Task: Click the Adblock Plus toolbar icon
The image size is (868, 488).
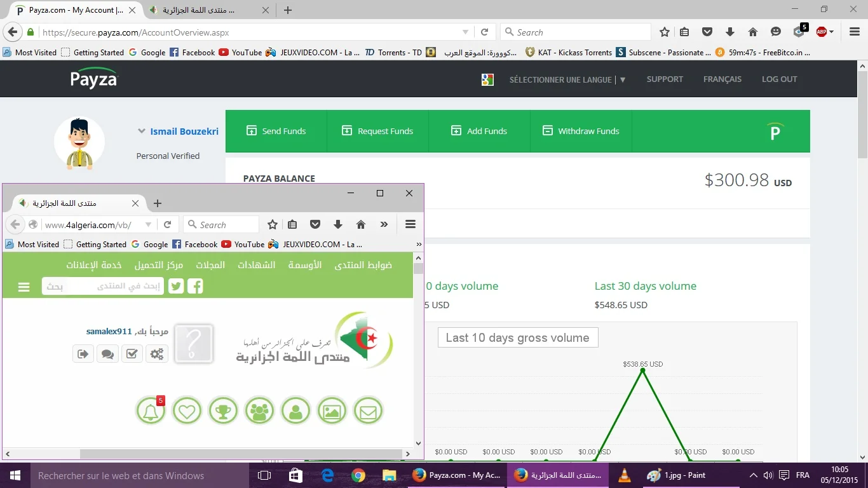Action: coord(822,32)
